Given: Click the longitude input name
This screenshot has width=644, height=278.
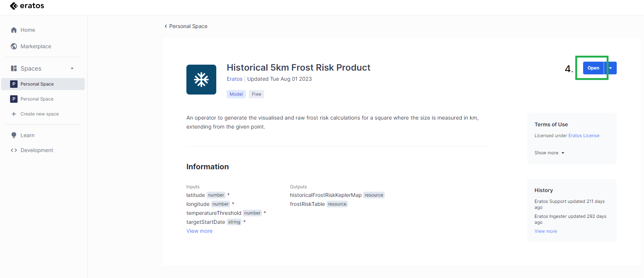Looking at the screenshot, I should pos(198,204).
